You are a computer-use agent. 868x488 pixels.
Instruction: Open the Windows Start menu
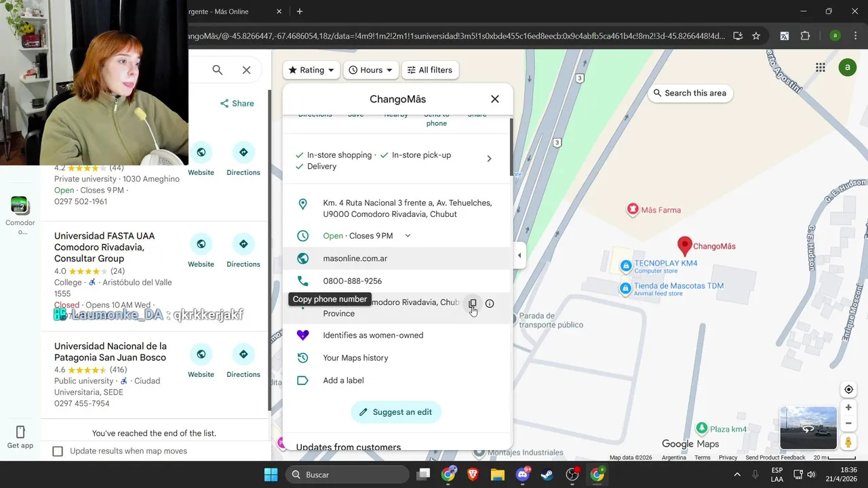tap(271, 474)
